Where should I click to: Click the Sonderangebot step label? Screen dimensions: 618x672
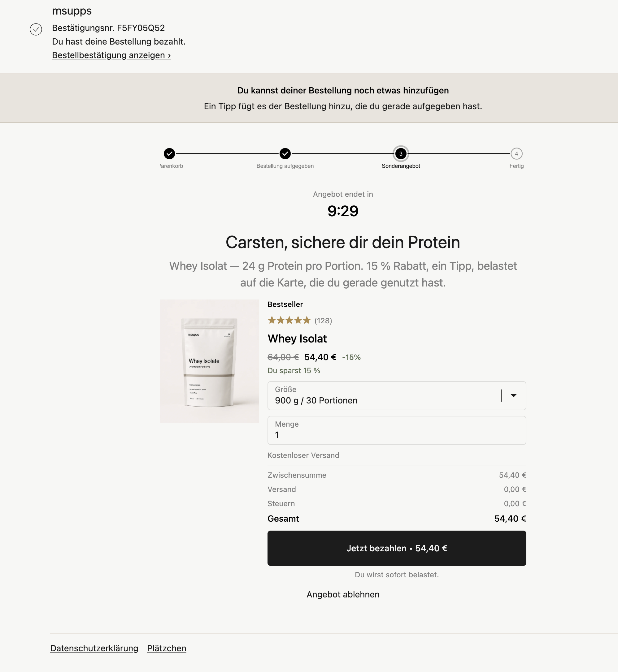coord(401,166)
